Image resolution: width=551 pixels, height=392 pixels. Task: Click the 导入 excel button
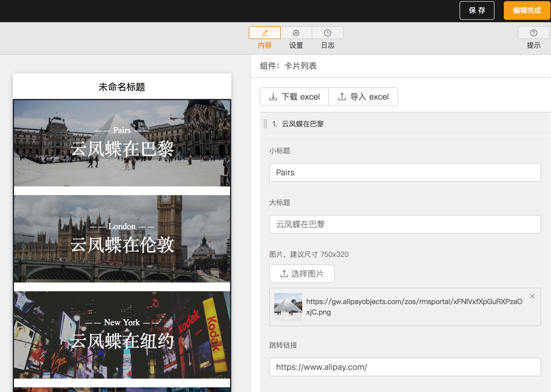tap(363, 97)
